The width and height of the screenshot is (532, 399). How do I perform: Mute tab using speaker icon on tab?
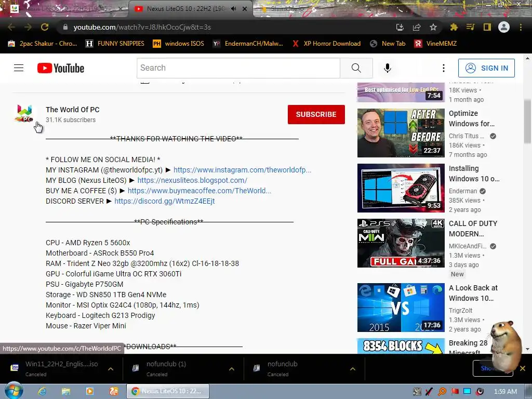[x=233, y=9]
